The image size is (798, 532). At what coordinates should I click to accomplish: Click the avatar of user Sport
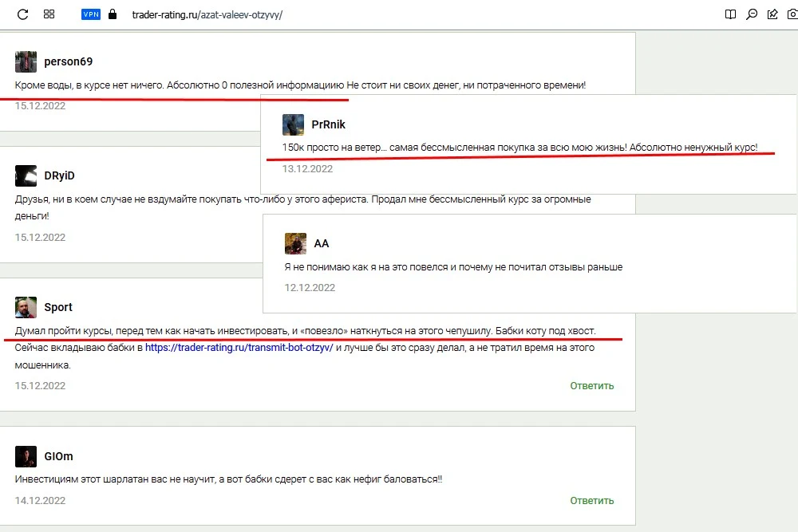26,307
